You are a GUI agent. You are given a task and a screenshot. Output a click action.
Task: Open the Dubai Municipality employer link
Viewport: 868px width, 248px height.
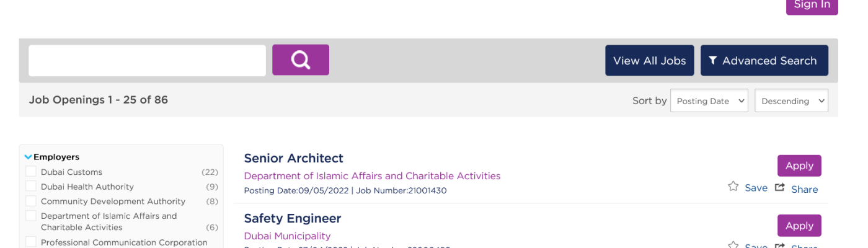287,236
